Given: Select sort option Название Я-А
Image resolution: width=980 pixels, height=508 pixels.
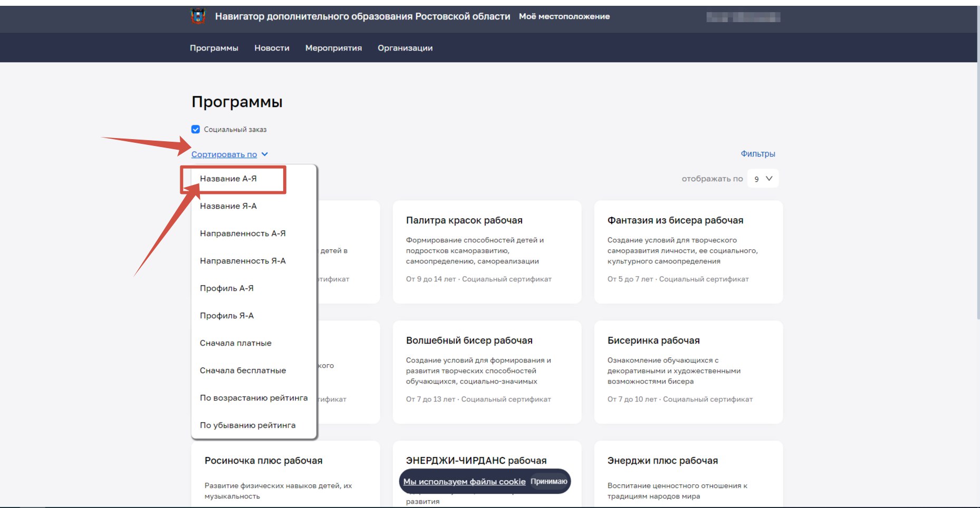Looking at the screenshot, I should (228, 206).
